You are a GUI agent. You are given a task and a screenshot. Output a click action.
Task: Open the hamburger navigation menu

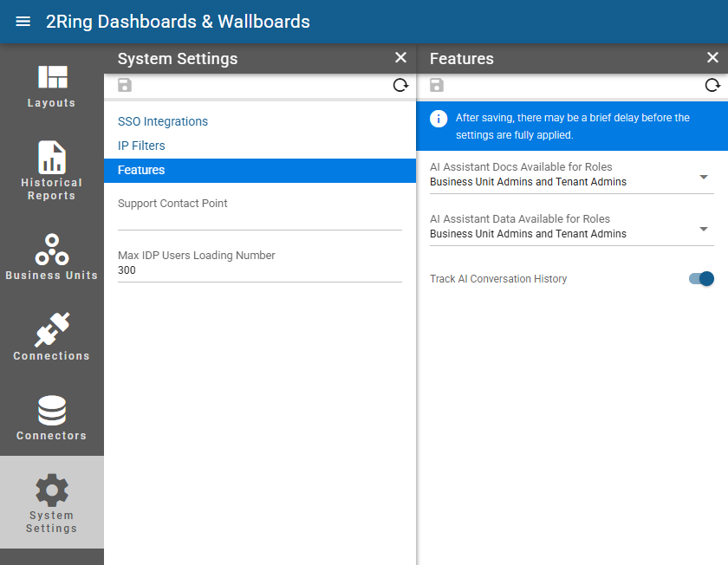[x=23, y=22]
